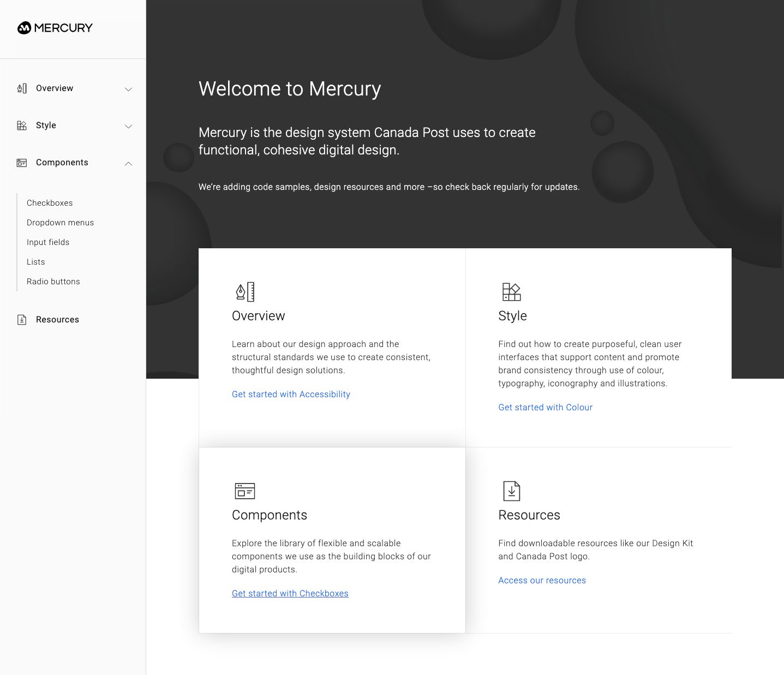Image resolution: width=784 pixels, height=675 pixels.
Task: Click the Overview card's pen and ruler icon
Action: click(245, 292)
